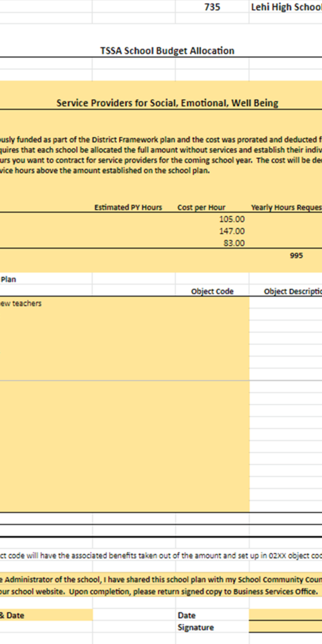Select the 147.00 cost per hour cell

[x=212, y=231]
